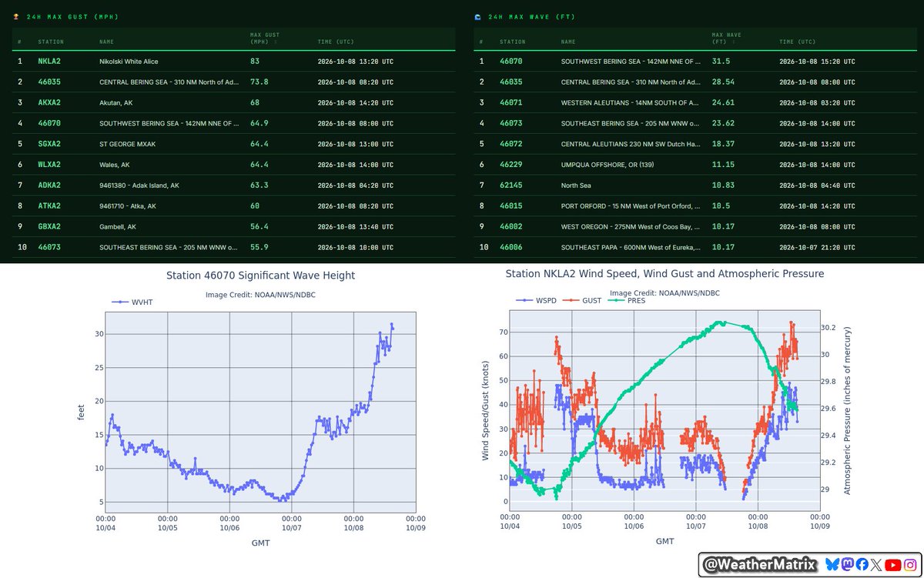924x578 pixels.
Task: Toggle PRES series in NKLA2 chart legend
Action: (x=627, y=301)
